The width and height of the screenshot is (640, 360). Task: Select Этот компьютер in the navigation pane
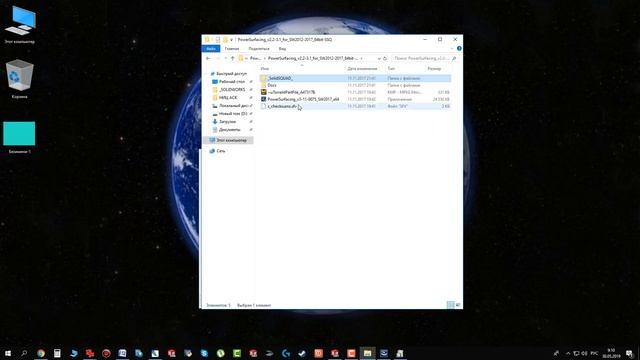click(x=228, y=140)
